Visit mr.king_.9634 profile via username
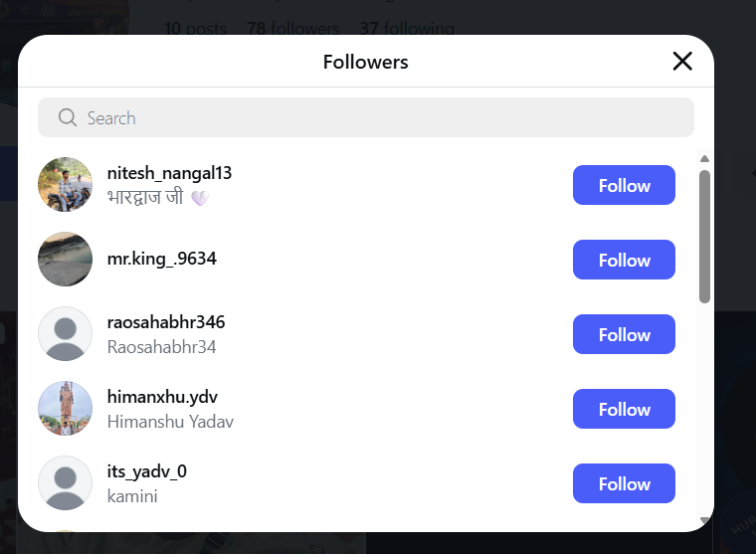 point(161,260)
